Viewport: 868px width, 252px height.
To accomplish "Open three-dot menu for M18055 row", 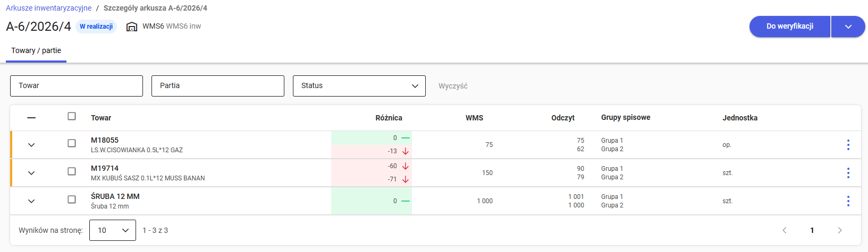I will tap(848, 145).
